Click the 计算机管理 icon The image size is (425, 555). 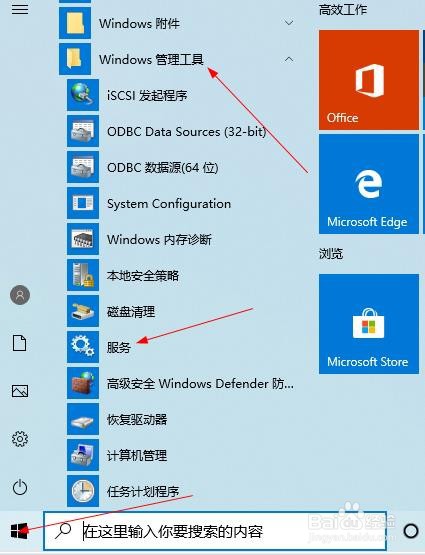[x=83, y=456]
